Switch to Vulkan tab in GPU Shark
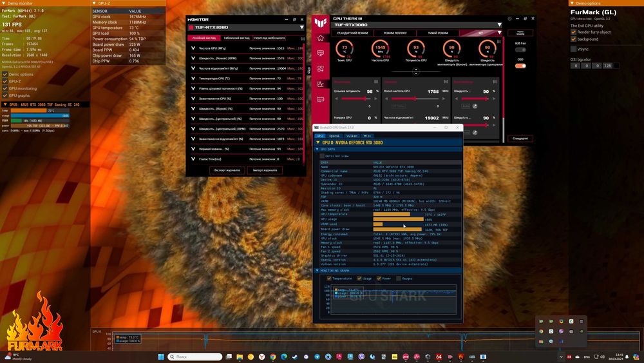Image resolution: width=644 pixels, height=363 pixels. click(x=352, y=135)
